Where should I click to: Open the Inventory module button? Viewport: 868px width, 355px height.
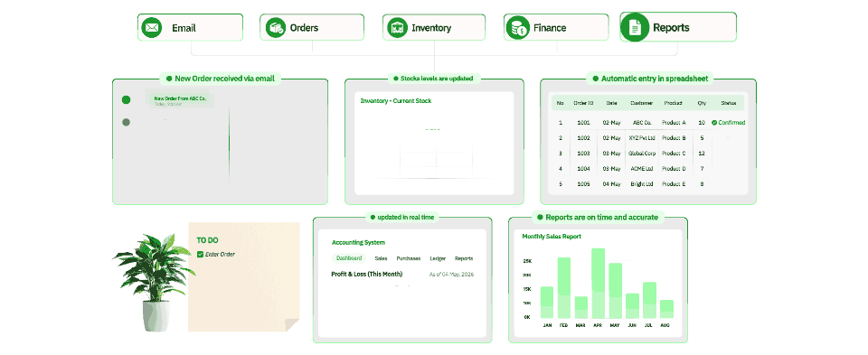[434, 28]
